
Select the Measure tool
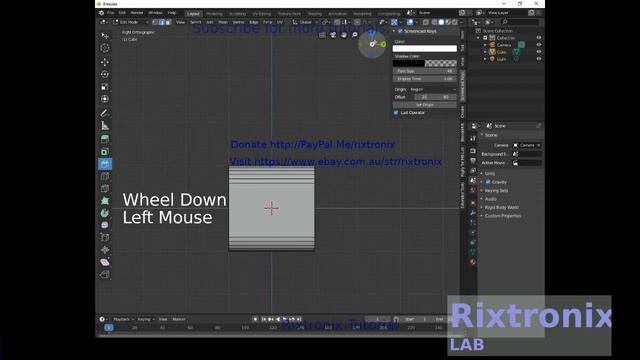105,125
